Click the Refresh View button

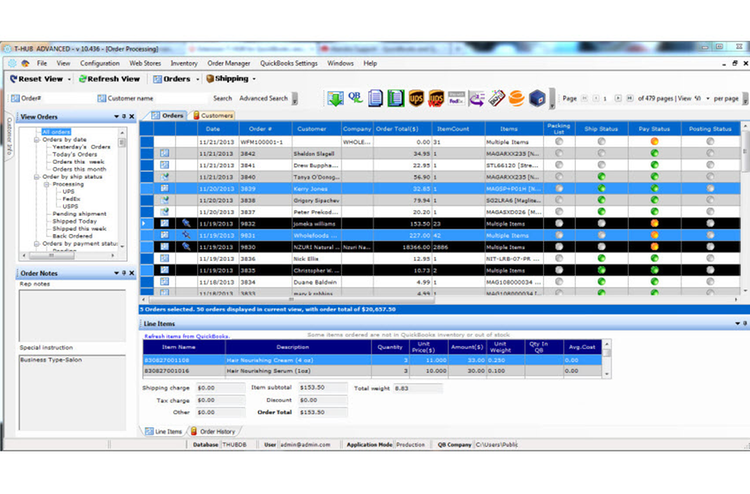point(110,79)
